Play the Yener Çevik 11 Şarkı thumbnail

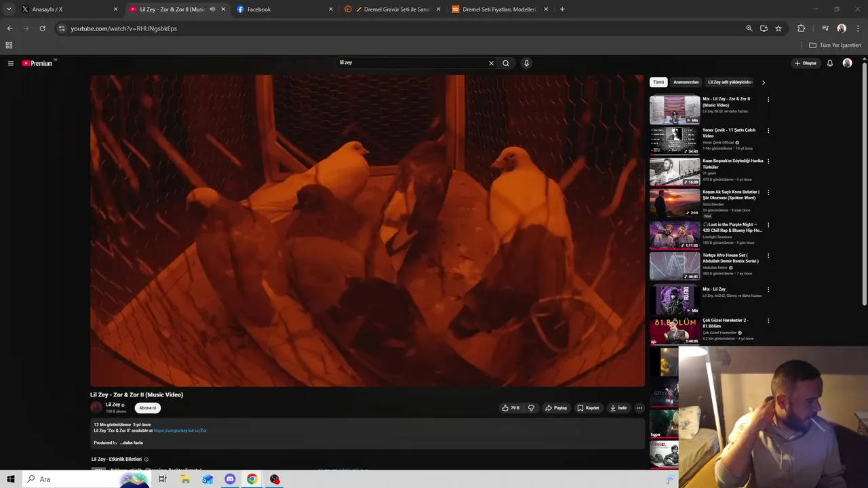675,141
